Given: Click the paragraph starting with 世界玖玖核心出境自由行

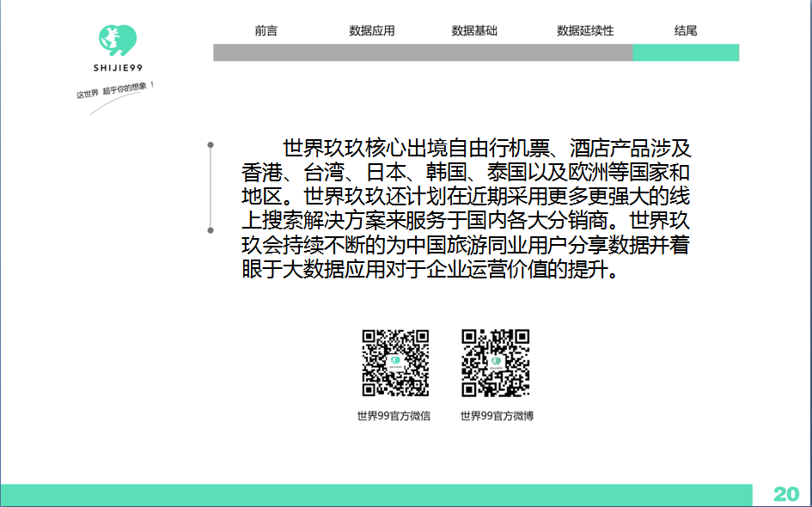Looking at the screenshot, I should (466, 209).
